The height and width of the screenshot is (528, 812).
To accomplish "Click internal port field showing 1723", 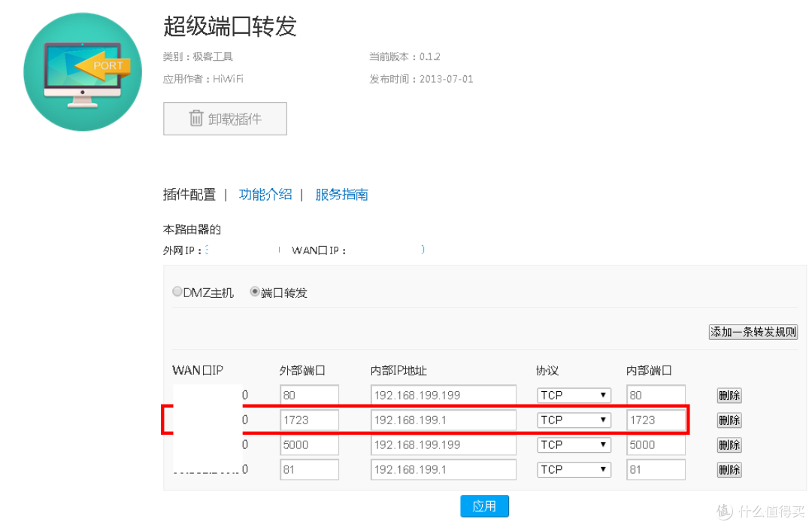I will tap(656, 420).
